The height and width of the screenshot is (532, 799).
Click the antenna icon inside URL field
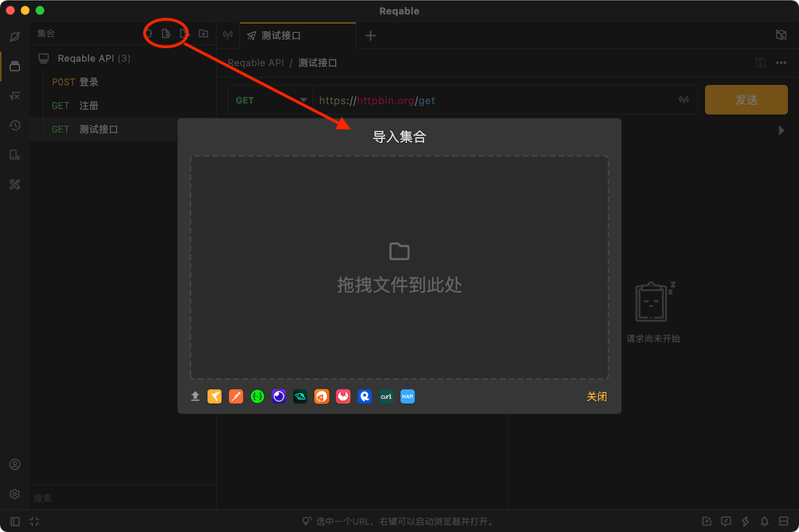tap(684, 100)
